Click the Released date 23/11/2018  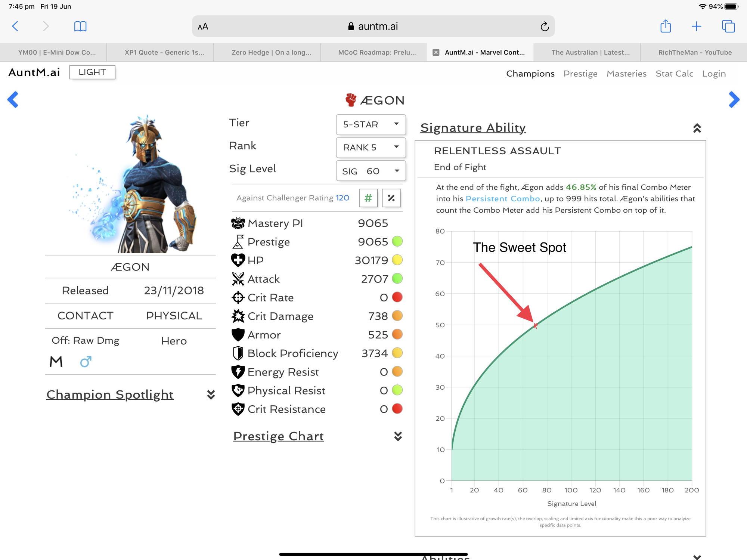tap(174, 290)
